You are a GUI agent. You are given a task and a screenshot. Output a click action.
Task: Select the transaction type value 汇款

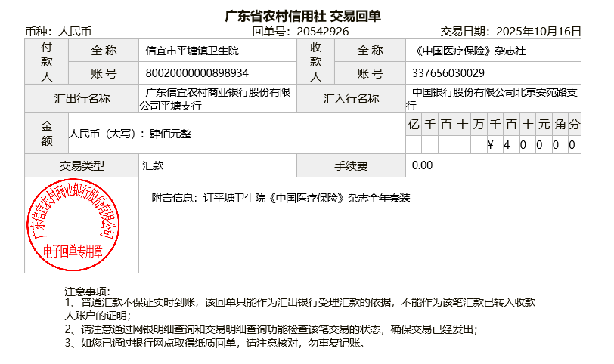[x=153, y=165]
